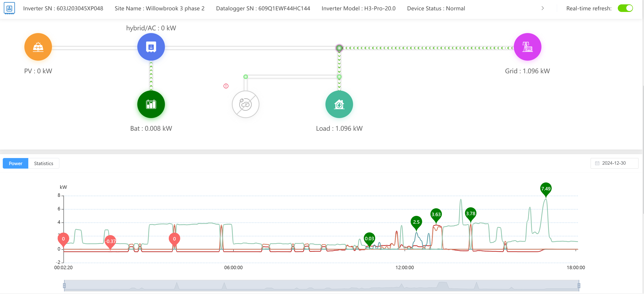Click the red warning alert icon
Viewport: 644px width, 294px height.
click(x=226, y=86)
